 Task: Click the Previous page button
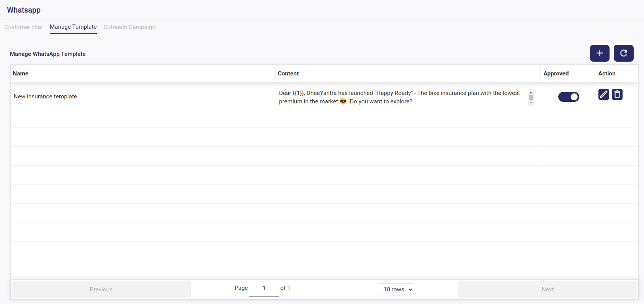click(x=101, y=289)
